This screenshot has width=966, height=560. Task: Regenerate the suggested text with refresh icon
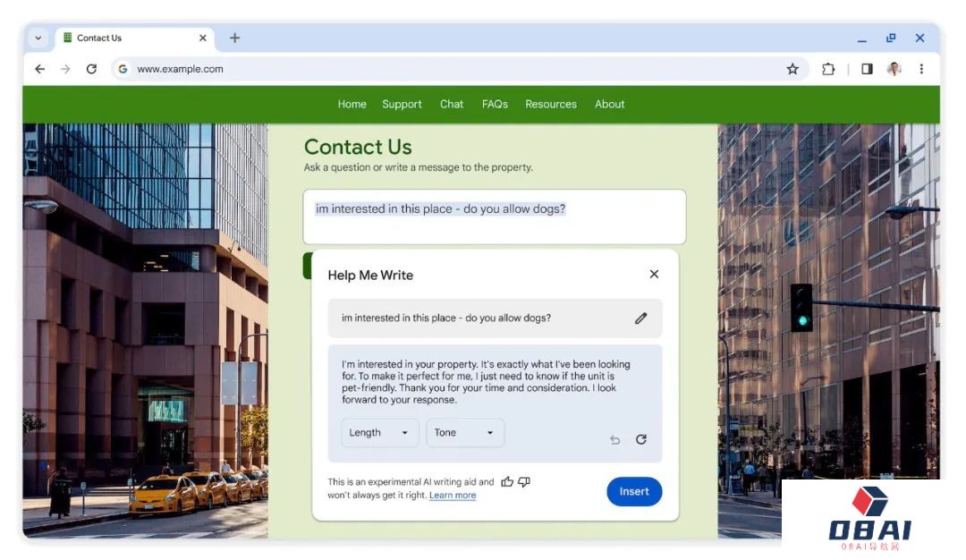coord(641,439)
